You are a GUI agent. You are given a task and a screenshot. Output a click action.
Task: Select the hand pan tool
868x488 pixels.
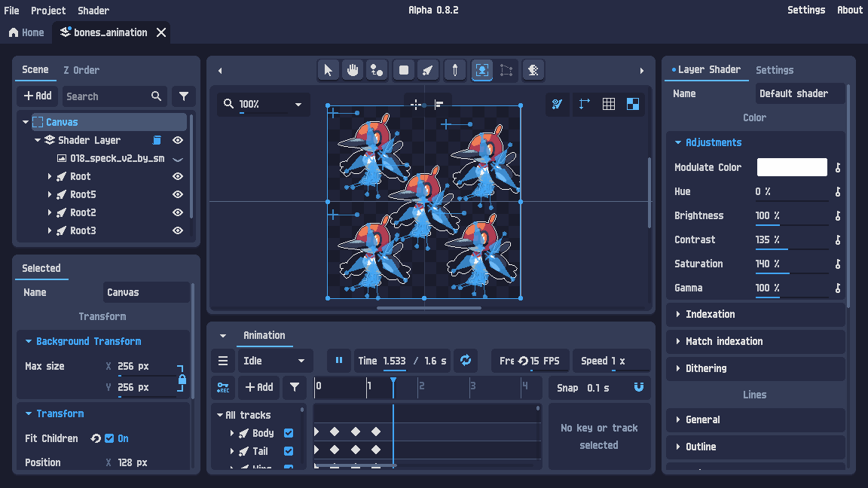[352, 70]
